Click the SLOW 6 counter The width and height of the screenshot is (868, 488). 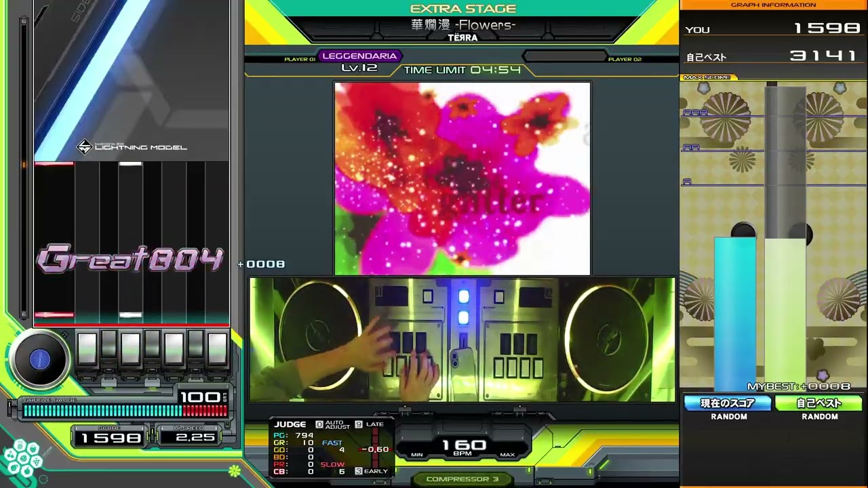(x=333, y=468)
